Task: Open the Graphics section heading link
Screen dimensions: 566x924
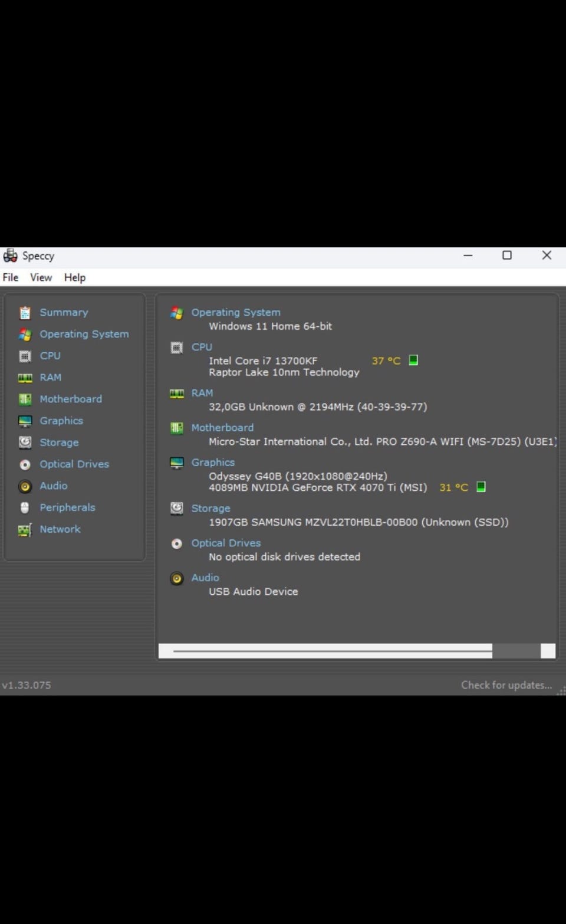Action: coord(213,463)
